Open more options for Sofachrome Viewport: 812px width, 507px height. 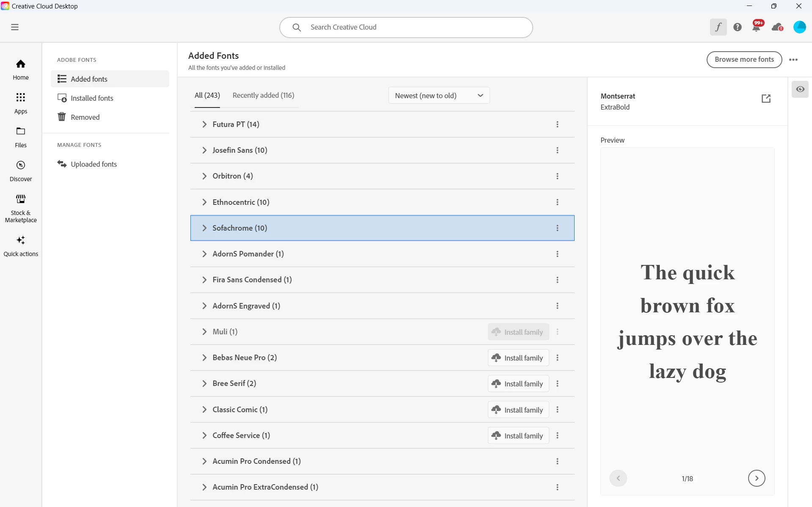pos(557,228)
